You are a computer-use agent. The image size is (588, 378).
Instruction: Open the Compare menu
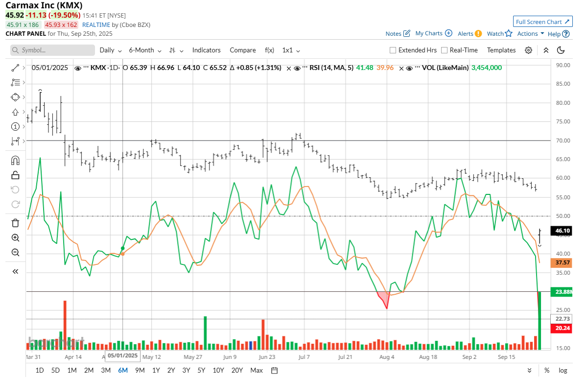coord(243,50)
